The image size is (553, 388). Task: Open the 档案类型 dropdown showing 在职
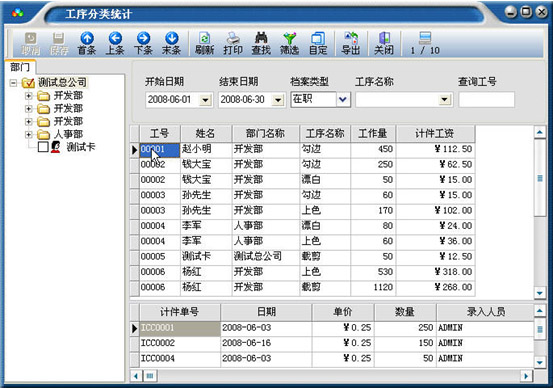tap(343, 99)
